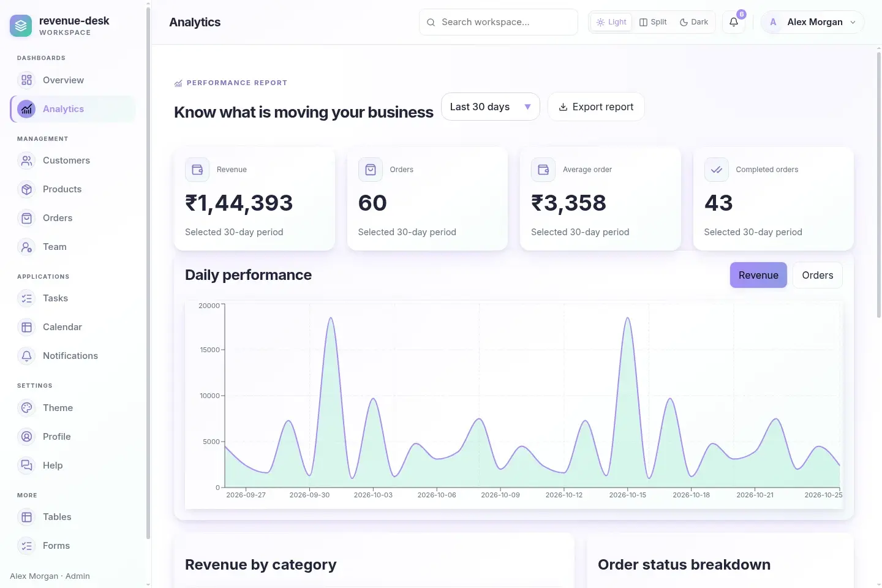Click the Orders card shopping bag icon

[x=370, y=170]
